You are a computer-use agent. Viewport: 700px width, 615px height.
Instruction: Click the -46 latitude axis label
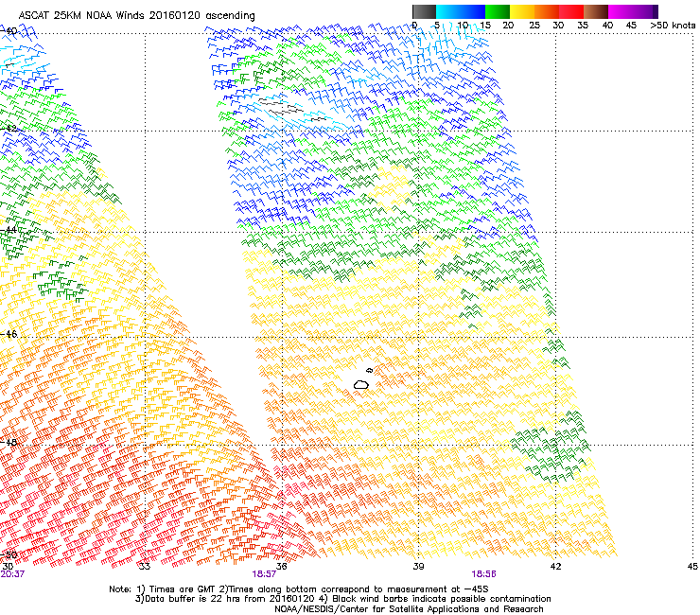click(x=9, y=334)
